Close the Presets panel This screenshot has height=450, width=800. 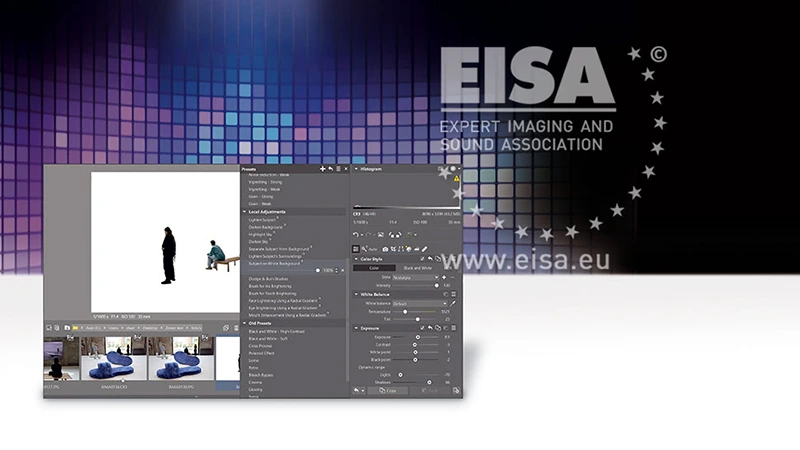point(345,169)
